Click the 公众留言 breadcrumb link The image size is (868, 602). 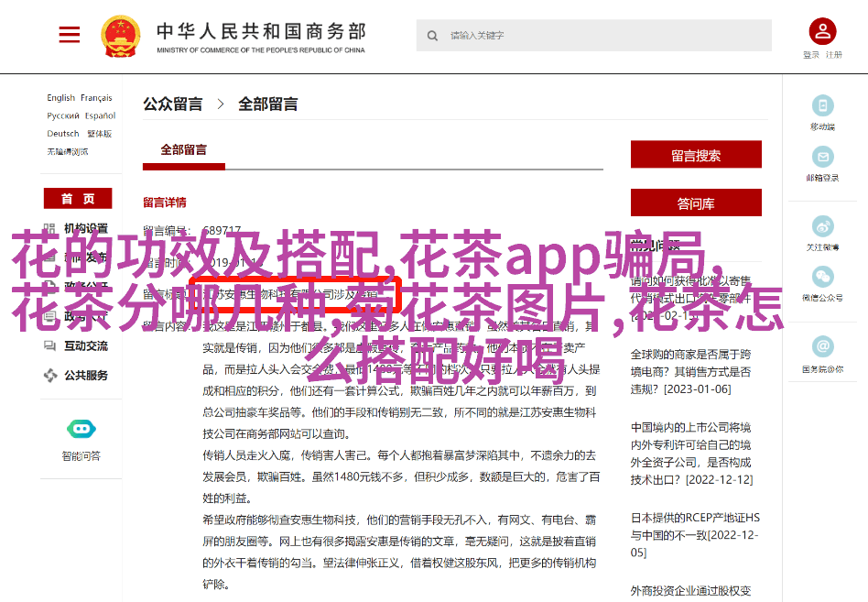[172, 104]
